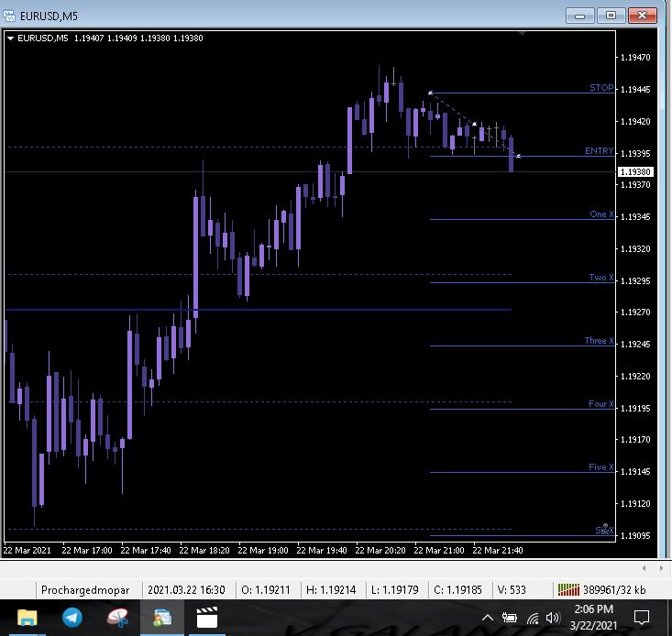Open Telegram from the taskbar
Screen dimensions: 672x636
click(x=72, y=618)
